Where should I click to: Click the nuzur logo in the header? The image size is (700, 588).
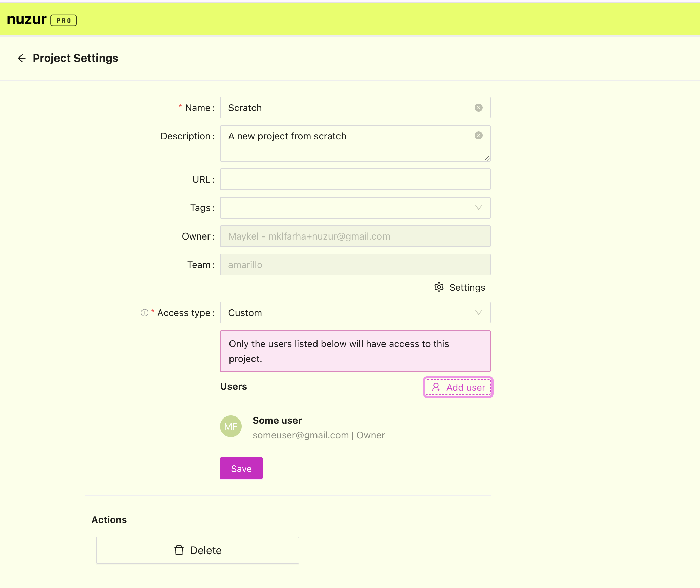[x=27, y=20]
